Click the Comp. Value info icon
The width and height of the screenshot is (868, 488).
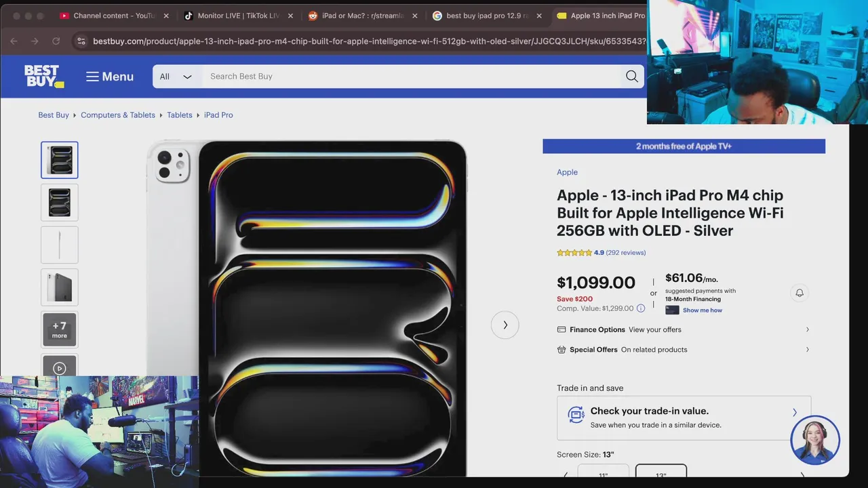tap(641, 308)
